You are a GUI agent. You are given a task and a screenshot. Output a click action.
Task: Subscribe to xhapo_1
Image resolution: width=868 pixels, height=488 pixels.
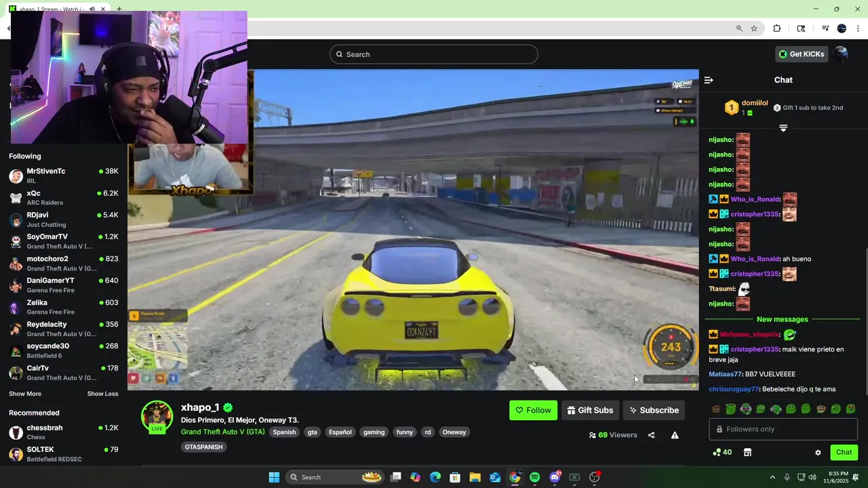(x=654, y=410)
